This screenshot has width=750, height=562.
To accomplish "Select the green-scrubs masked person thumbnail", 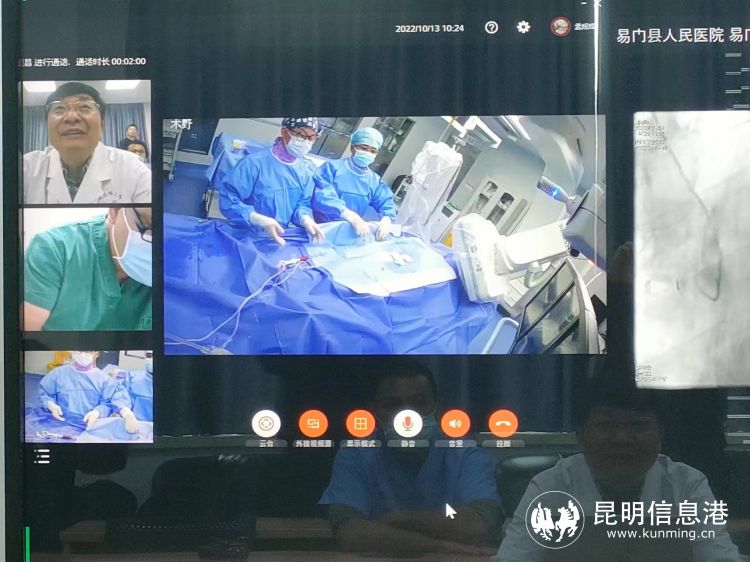I will pos(87,269).
